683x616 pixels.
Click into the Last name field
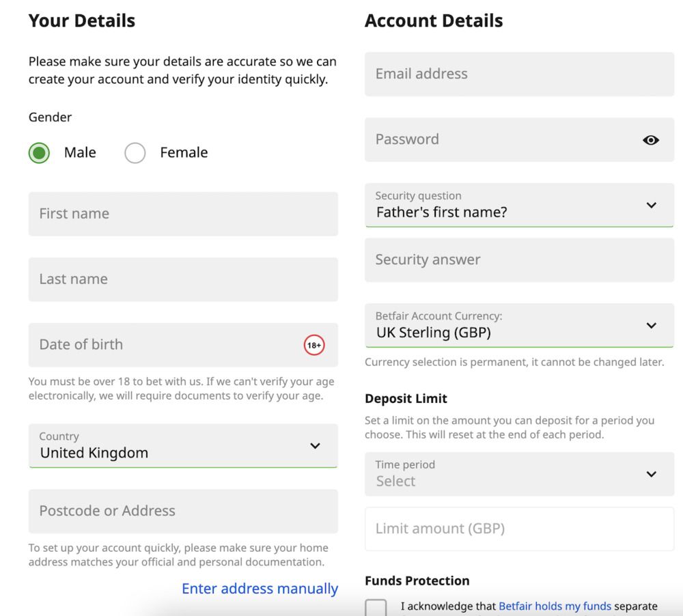click(183, 279)
